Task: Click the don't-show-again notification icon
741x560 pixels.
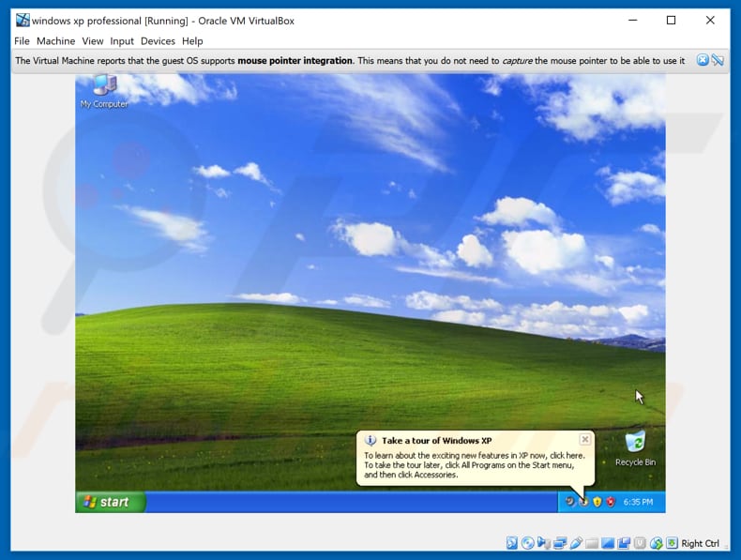Action: tap(718, 60)
